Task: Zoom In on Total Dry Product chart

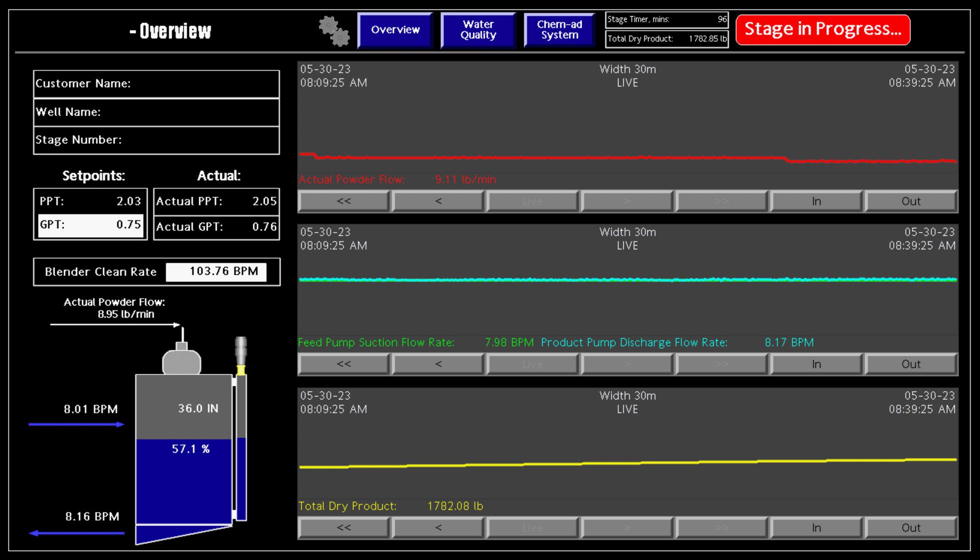Action: 816,528
